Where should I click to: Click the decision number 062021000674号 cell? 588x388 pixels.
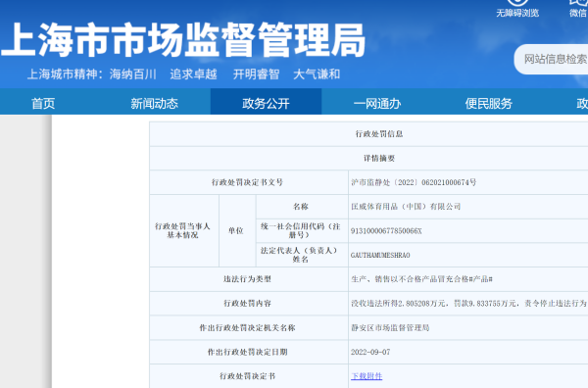point(468,182)
